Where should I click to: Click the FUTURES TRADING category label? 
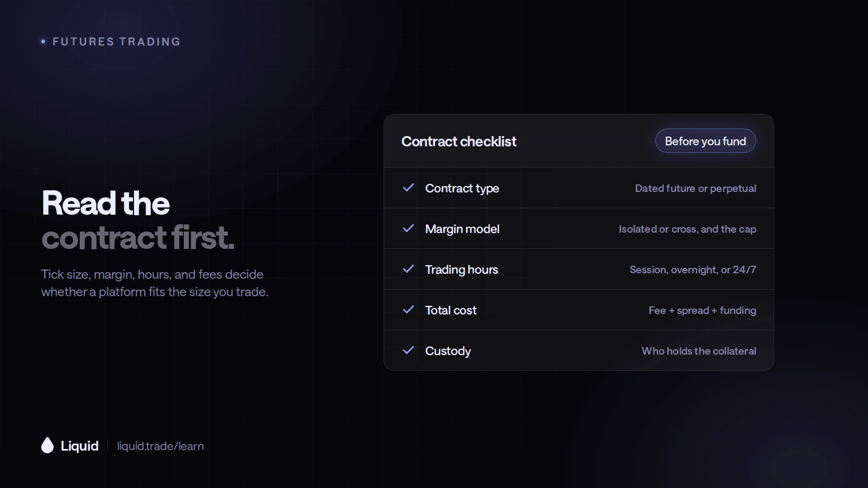click(x=117, y=42)
